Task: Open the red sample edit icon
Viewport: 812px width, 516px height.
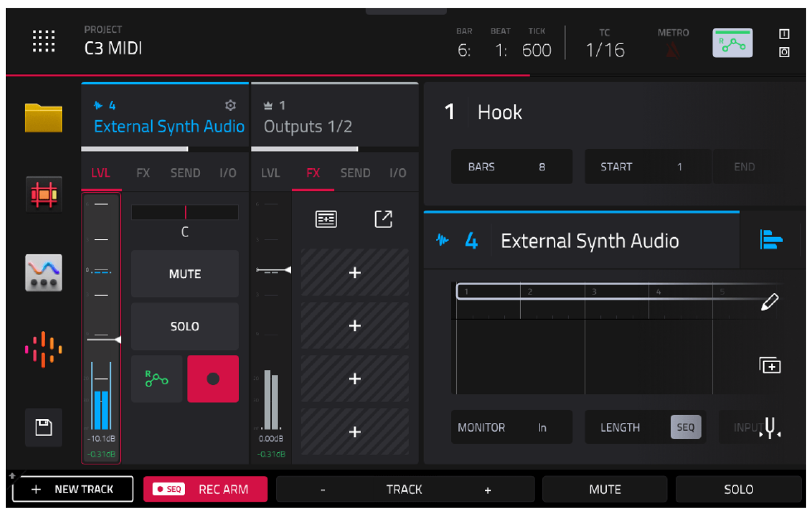Action: 44,194
